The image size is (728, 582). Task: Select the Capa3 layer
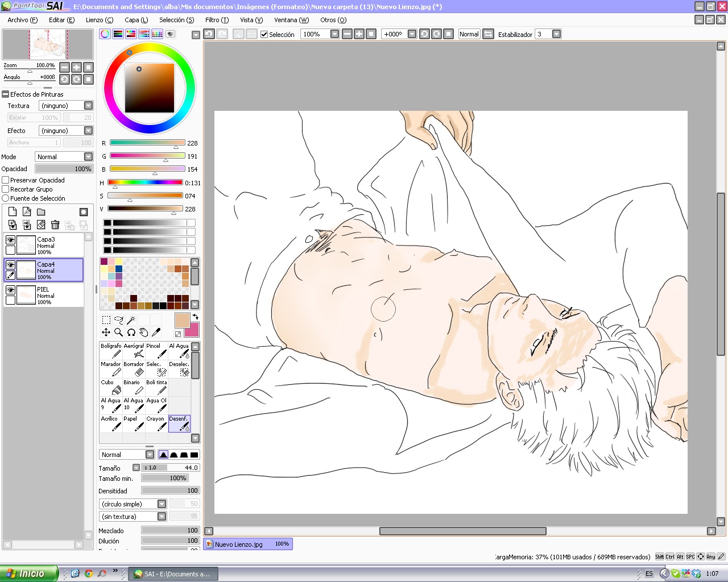(x=44, y=245)
